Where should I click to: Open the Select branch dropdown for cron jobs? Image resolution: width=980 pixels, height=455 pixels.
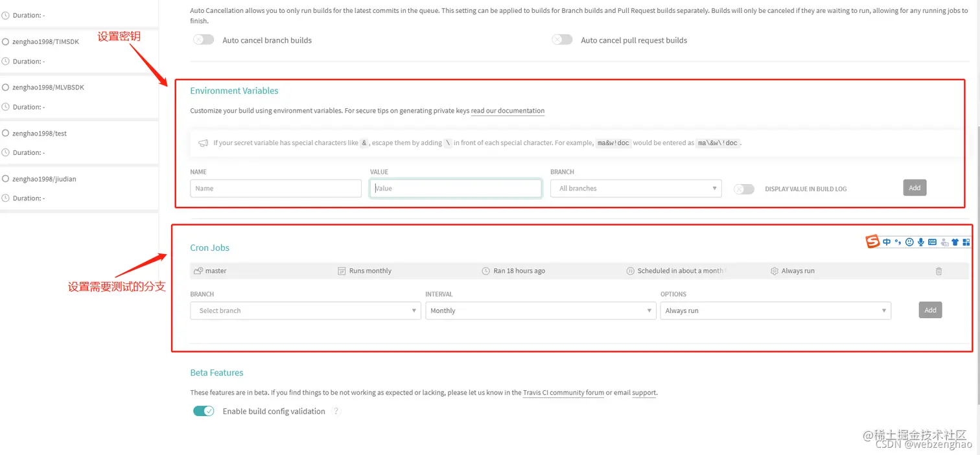(x=305, y=310)
